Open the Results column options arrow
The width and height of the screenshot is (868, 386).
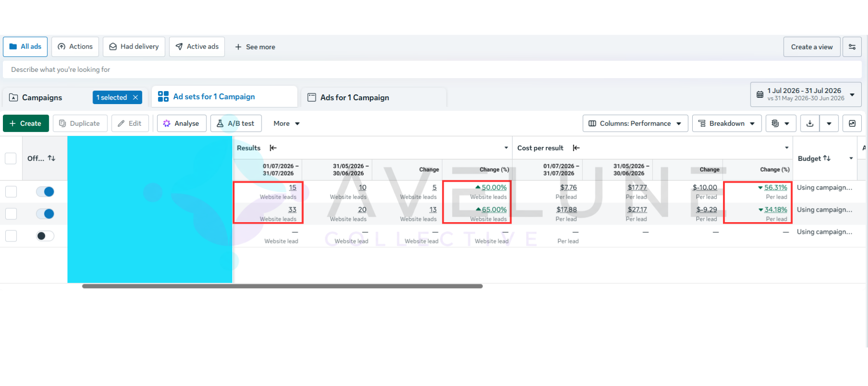pyautogui.click(x=506, y=148)
